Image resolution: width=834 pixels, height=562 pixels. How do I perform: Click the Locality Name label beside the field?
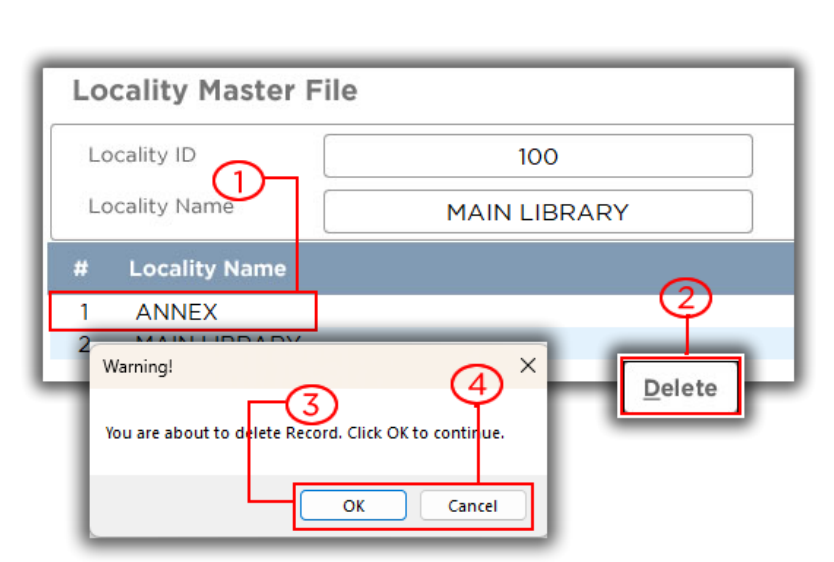point(160,206)
